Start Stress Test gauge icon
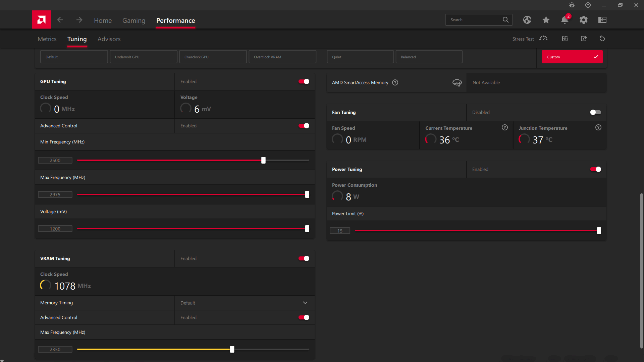Image resolution: width=644 pixels, height=362 pixels. pyautogui.click(x=543, y=39)
